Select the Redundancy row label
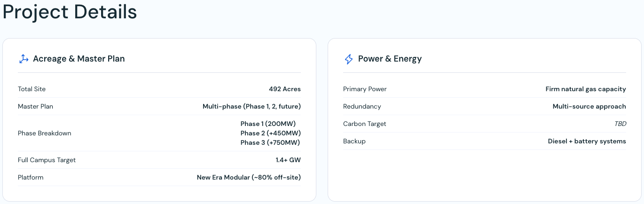644x204 pixels. (362, 106)
